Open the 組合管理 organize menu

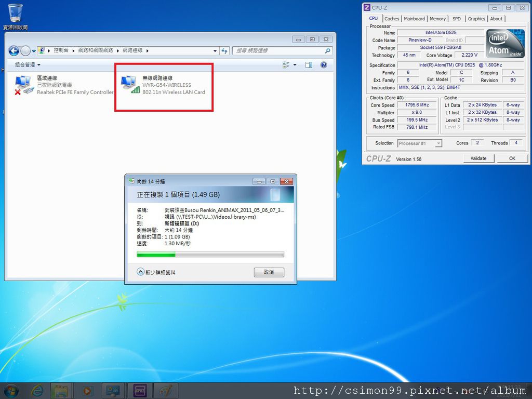point(28,64)
